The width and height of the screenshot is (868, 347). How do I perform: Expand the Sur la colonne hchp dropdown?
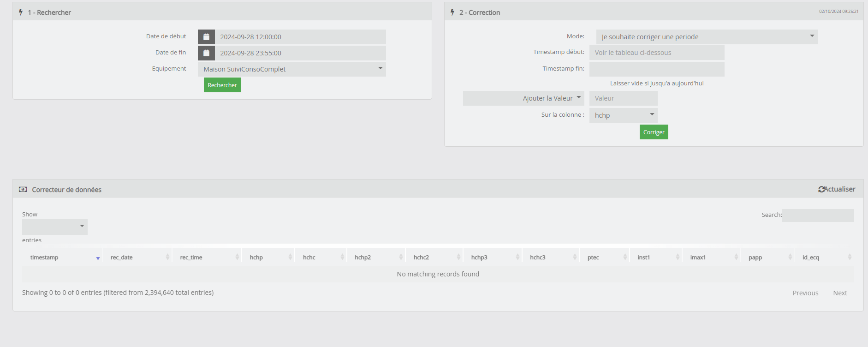pos(623,115)
